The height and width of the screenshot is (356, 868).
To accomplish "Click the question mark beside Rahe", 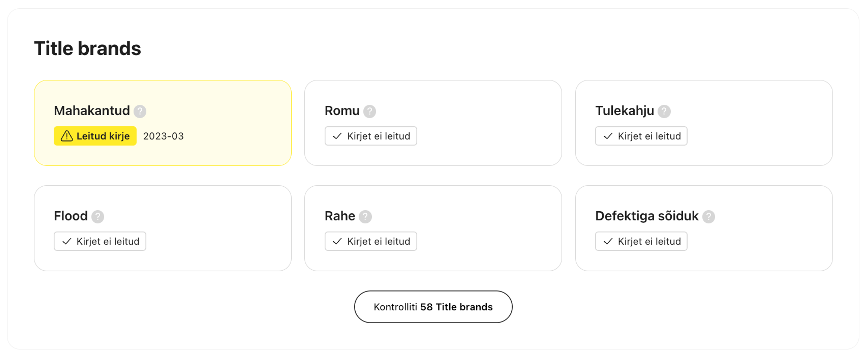I will click(x=365, y=216).
